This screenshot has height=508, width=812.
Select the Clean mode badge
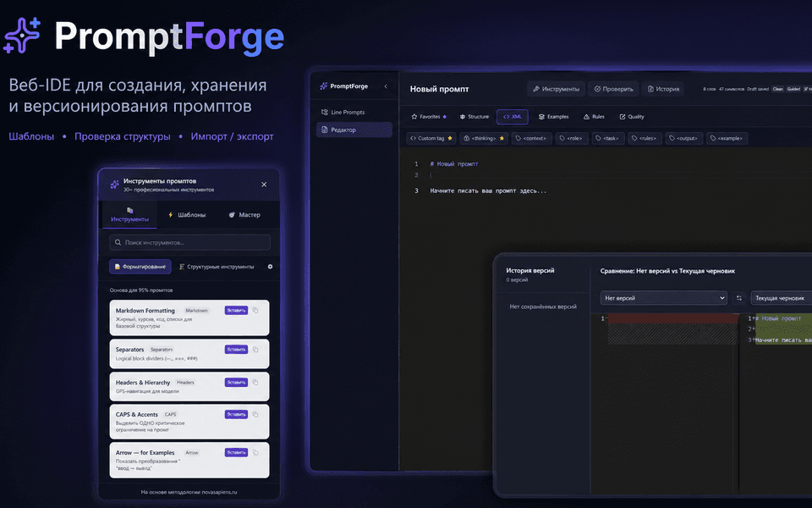pyautogui.click(x=778, y=89)
